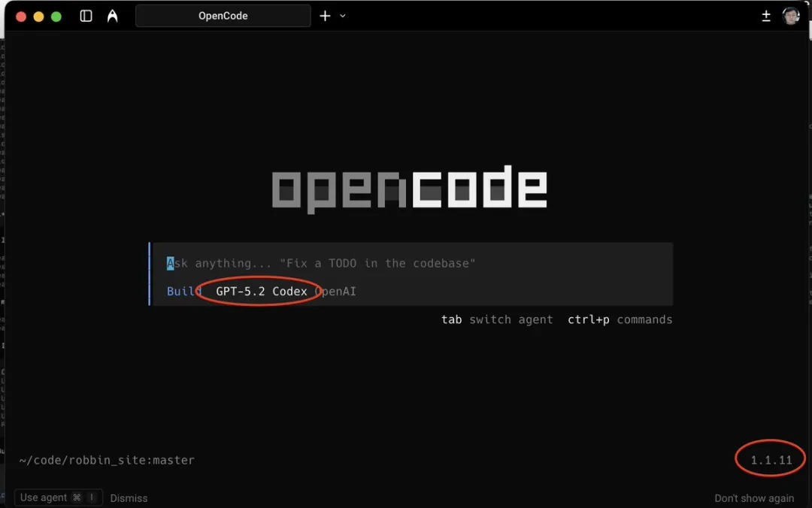Dismiss the agent suggestion banner

[129, 497]
